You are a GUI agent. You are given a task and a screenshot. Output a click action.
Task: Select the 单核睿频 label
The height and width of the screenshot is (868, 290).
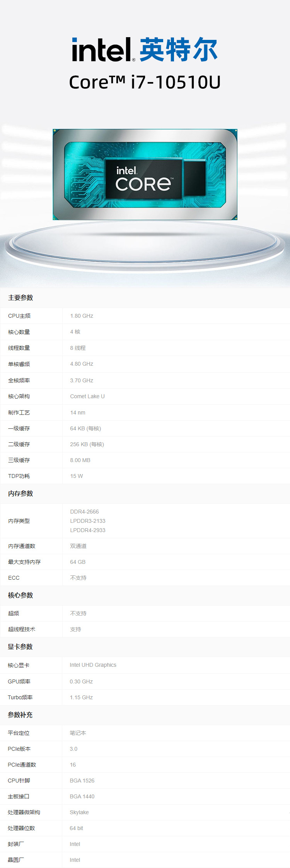[19, 364]
